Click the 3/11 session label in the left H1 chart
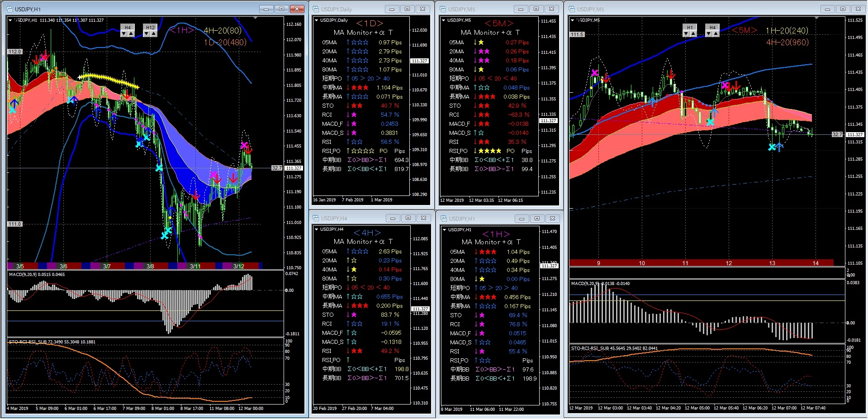This screenshot has width=868, height=419. pyautogui.click(x=195, y=266)
